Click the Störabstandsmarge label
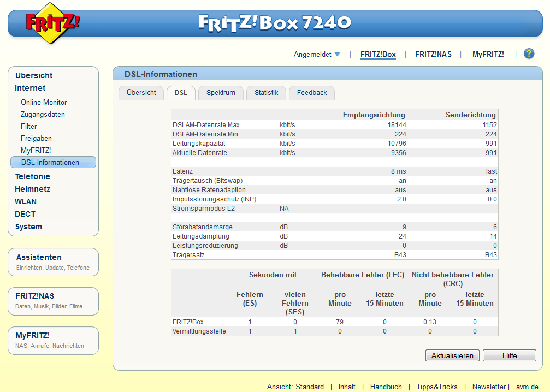Viewport: 550px width, 392px height. coord(203,227)
